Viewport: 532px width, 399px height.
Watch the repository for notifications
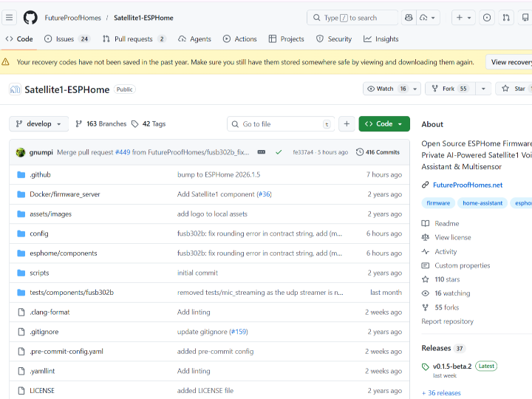coord(386,89)
